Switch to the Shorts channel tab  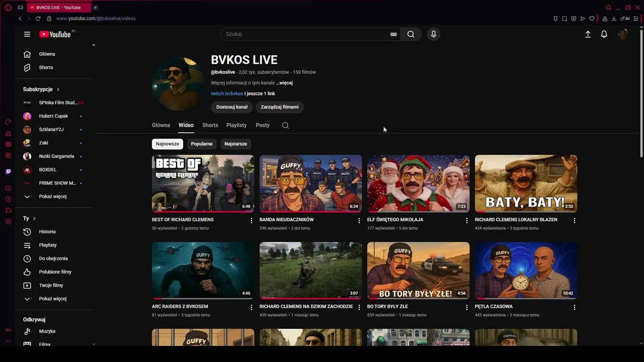click(210, 125)
